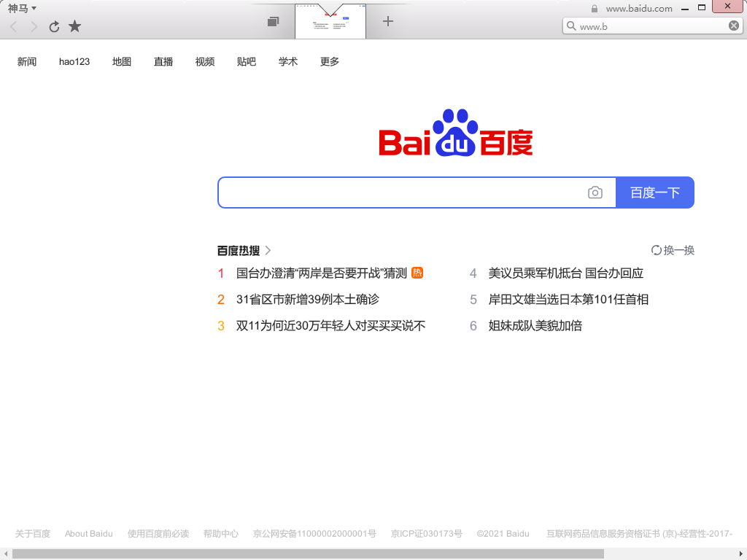The image size is (747, 560).
Task: Click inside the Baidu search input field
Action: pos(401,192)
